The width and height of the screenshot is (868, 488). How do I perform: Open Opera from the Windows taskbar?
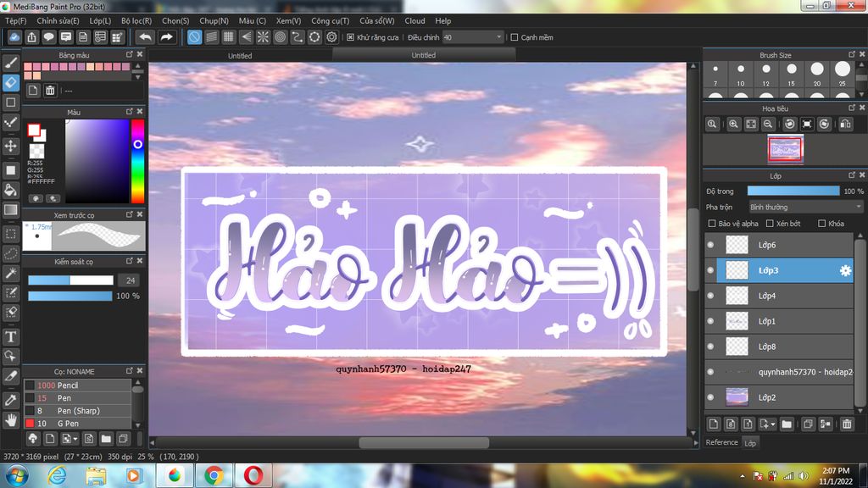(253, 475)
